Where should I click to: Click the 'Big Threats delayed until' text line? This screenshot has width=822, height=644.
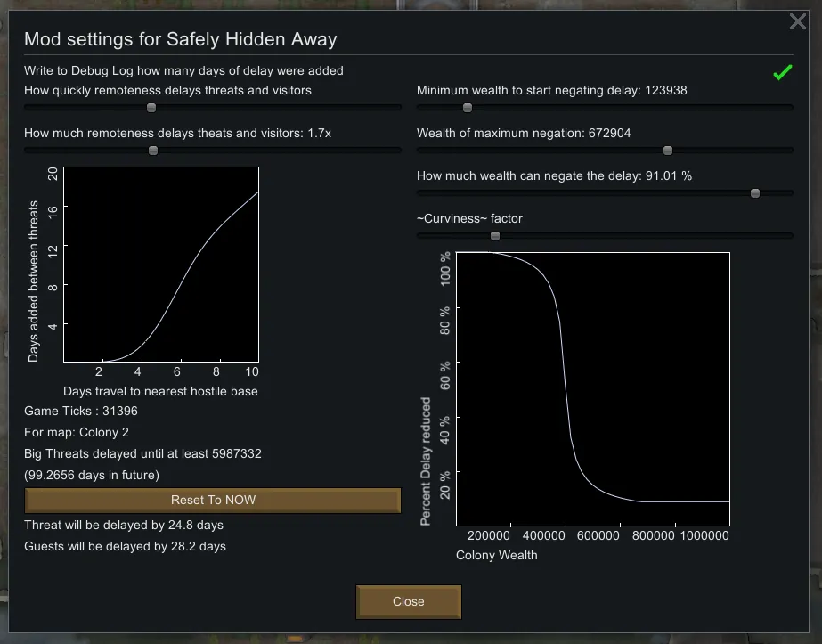pyautogui.click(x=142, y=453)
